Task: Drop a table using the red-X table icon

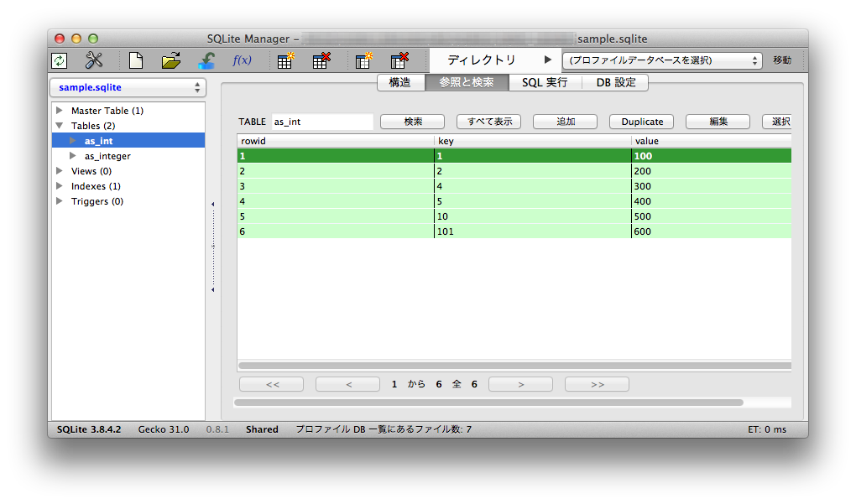Action: 321,60
